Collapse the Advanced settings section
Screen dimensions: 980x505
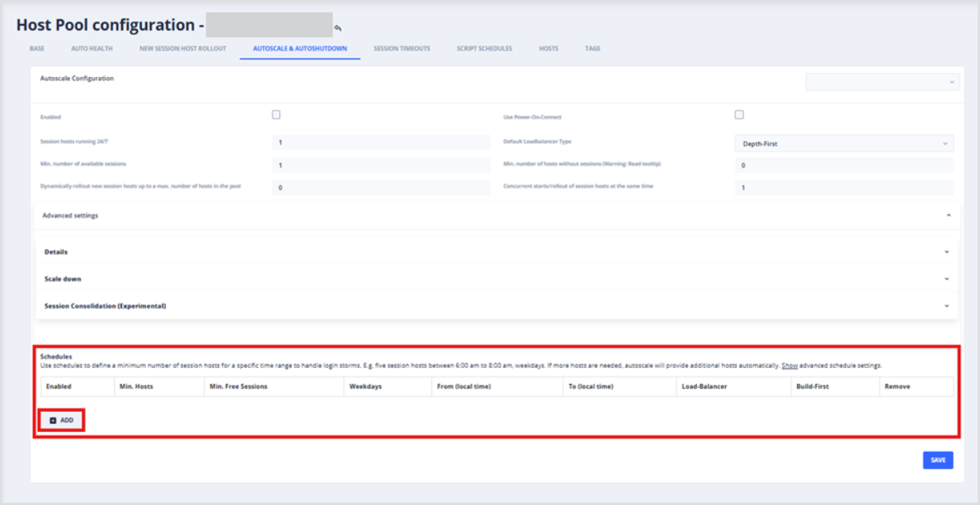coord(949,216)
